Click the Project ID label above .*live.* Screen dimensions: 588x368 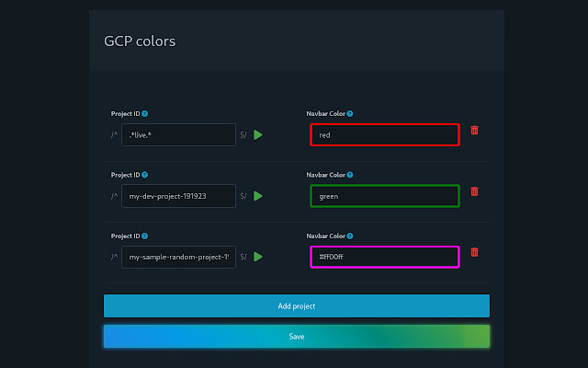click(x=125, y=113)
